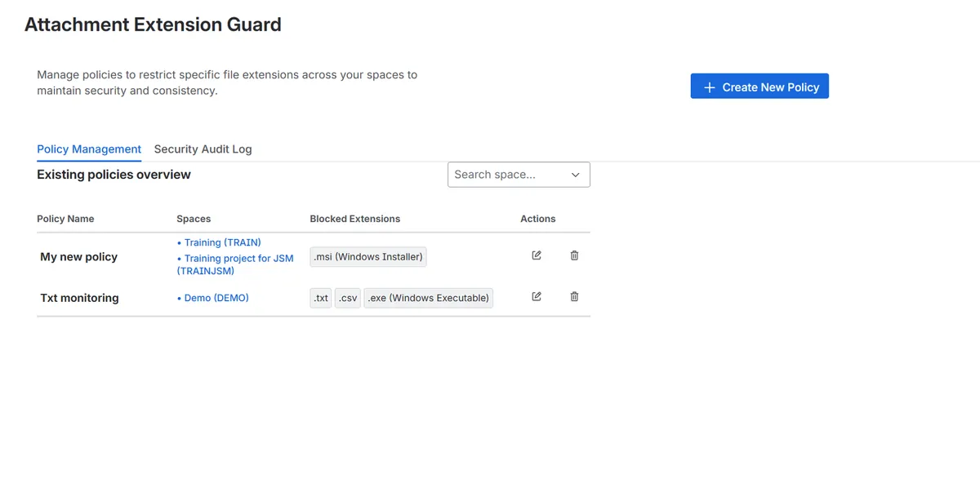The width and height of the screenshot is (980, 479).
Task: Click the Blocked Extensions column header
Action: pos(355,219)
